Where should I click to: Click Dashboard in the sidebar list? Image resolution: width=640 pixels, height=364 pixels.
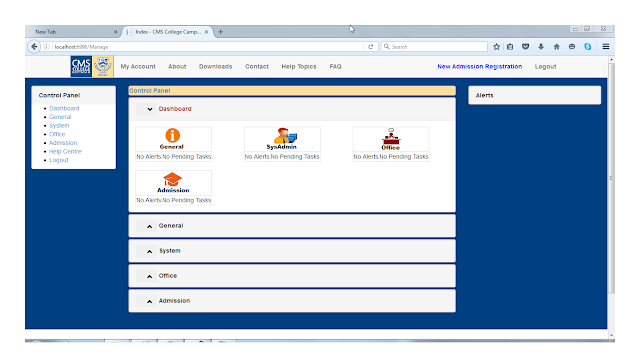tap(64, 108)
